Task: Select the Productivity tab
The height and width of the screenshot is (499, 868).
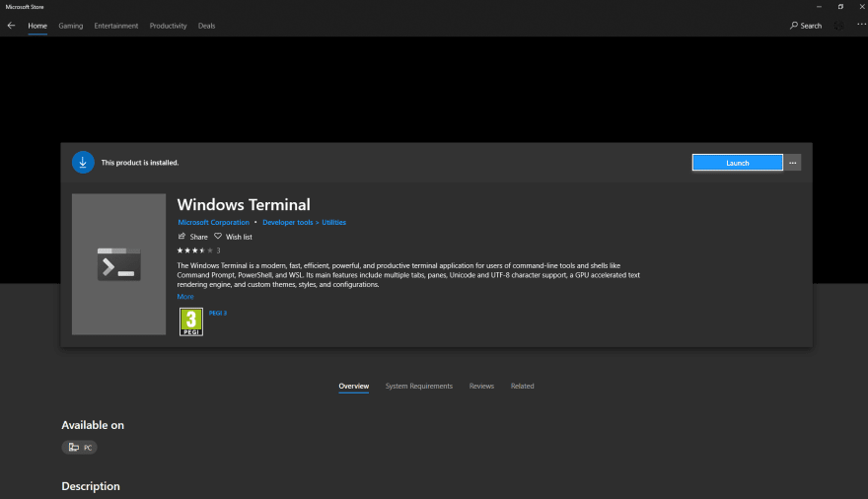Action: [169, 26]
